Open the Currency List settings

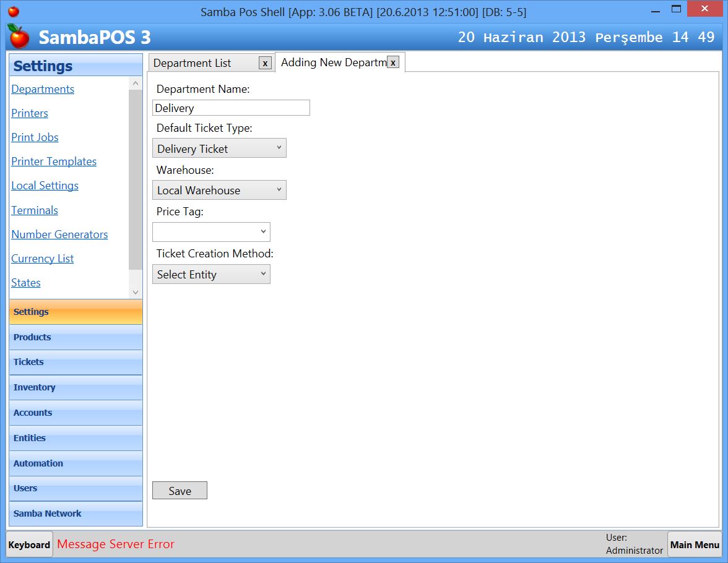[x=42, y=259]
